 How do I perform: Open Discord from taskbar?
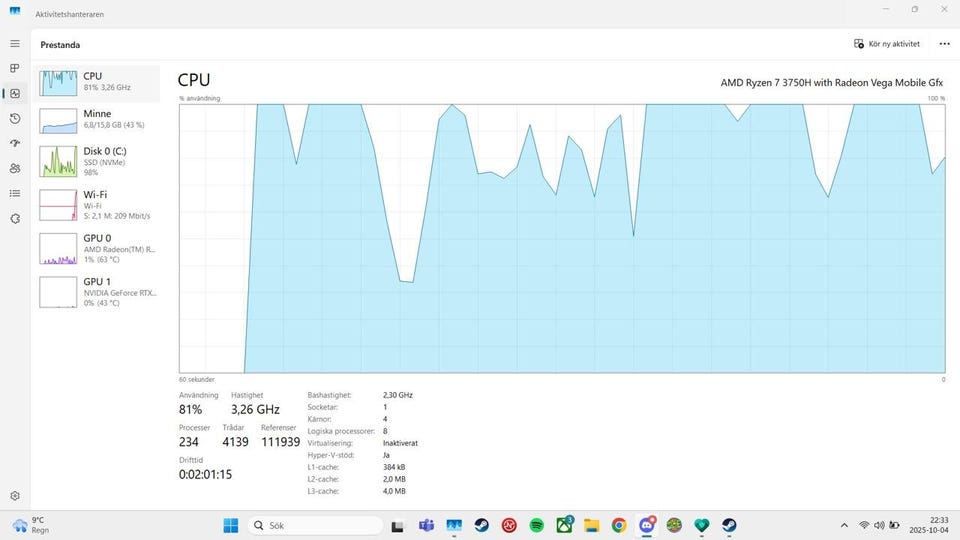click(x=647, y=525)
